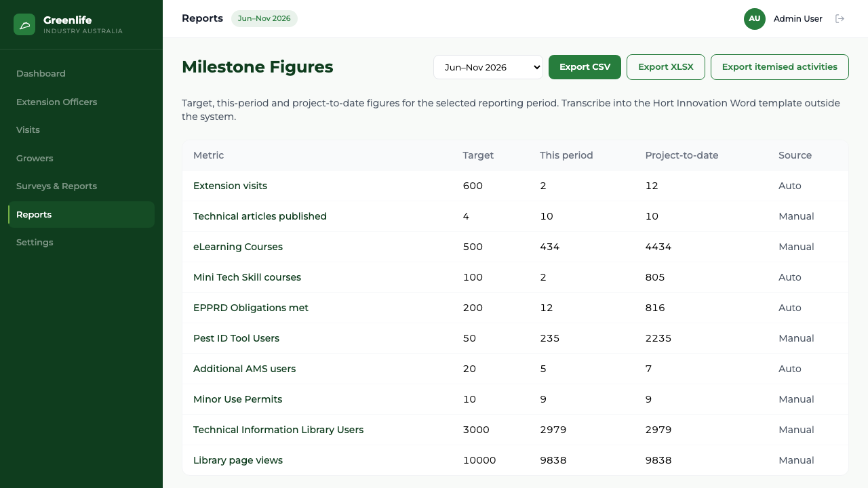Open Surveys & Reports
This screenshot has width=868, height=488.
pyautogui.click(x=81, y=186)
